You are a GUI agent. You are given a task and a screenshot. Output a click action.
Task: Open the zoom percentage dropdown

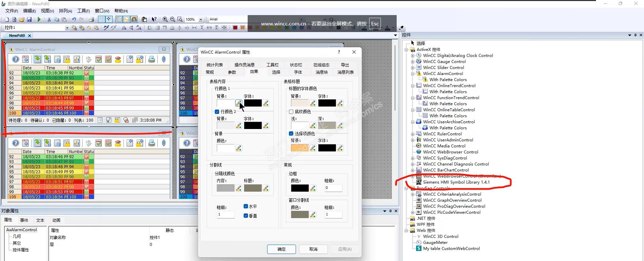click(x=201, y=19)
